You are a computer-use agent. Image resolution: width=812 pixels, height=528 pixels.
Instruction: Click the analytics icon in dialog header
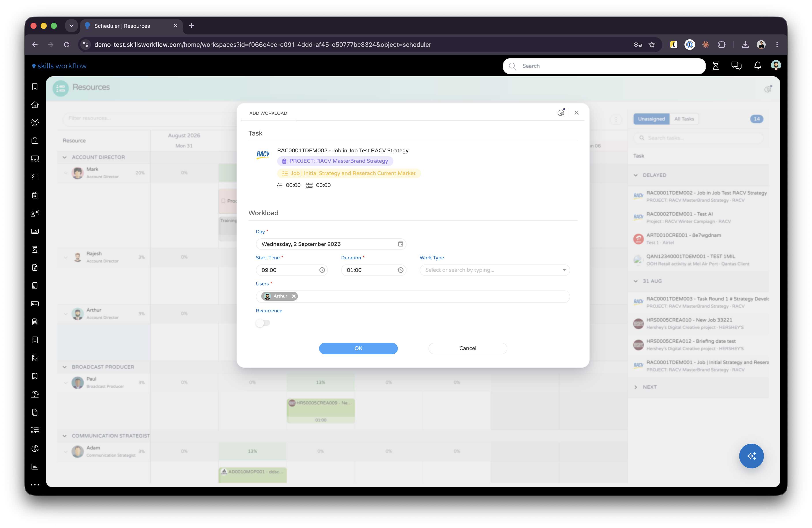(561, 113)
